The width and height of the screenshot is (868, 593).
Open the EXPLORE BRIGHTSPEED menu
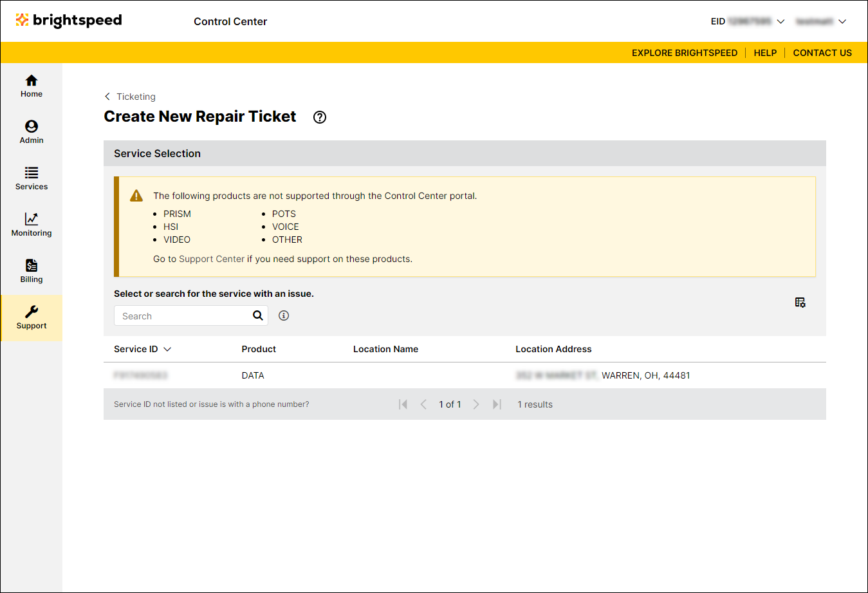coord(685,53)
